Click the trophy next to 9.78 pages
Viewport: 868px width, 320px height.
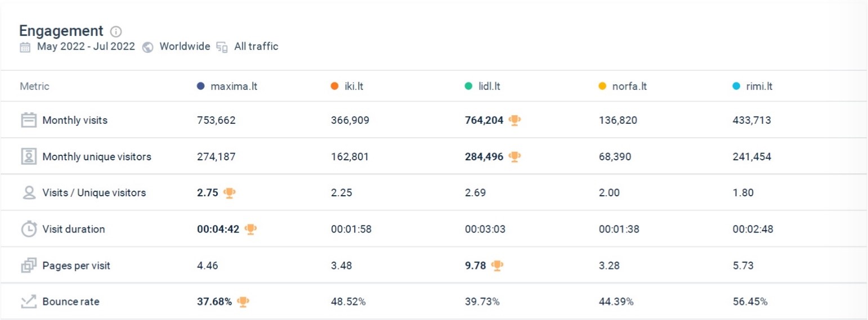[497, 265]
